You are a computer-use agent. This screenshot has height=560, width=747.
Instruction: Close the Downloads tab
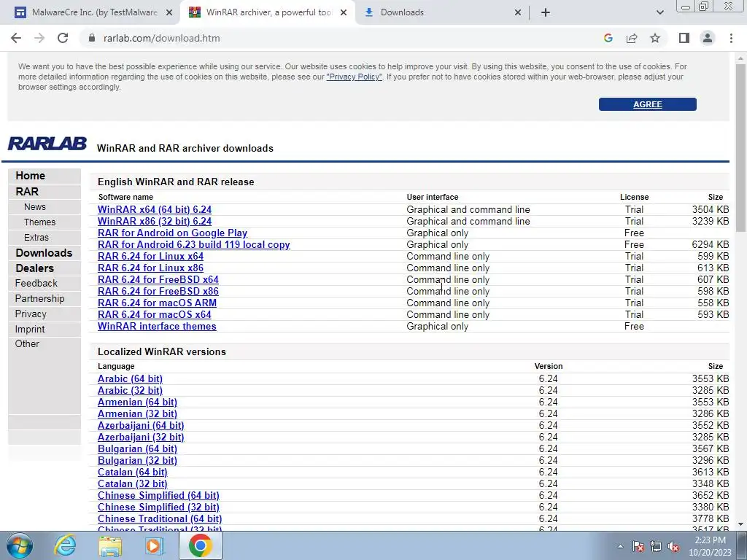518,12
